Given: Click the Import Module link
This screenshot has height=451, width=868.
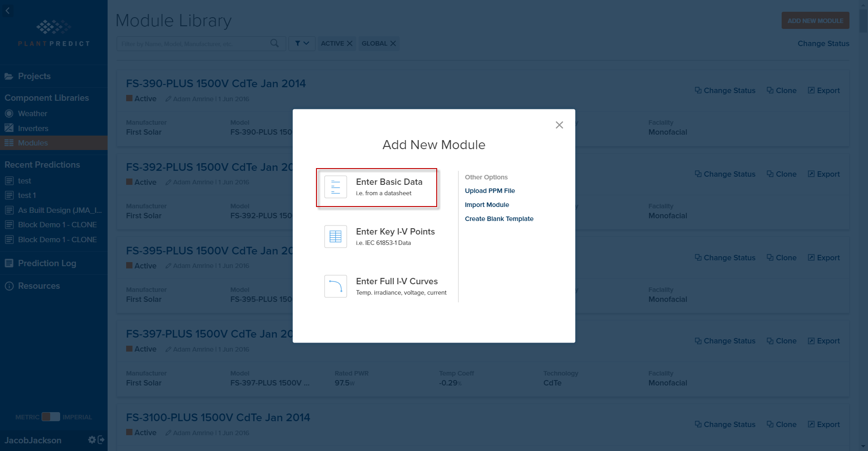Looking at the screenshot, I should [x=487, y=205].
